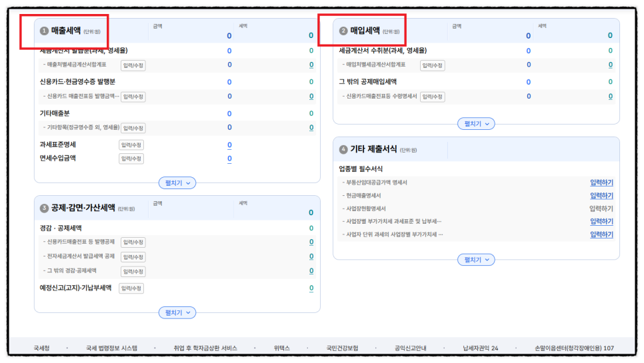This screenshot has width=644, height=363.
Task: Open the 위택스 footer link
Action: click(282, 348)
